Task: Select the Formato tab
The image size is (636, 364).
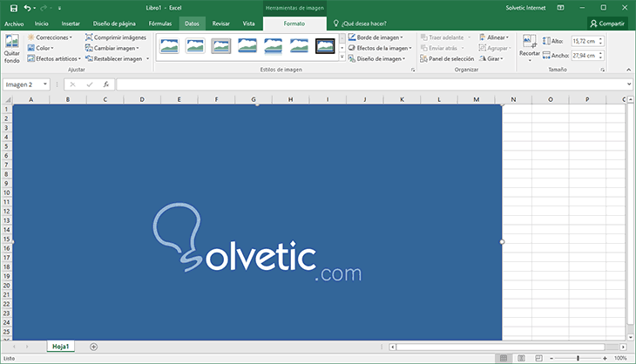Action: [294, 24]
